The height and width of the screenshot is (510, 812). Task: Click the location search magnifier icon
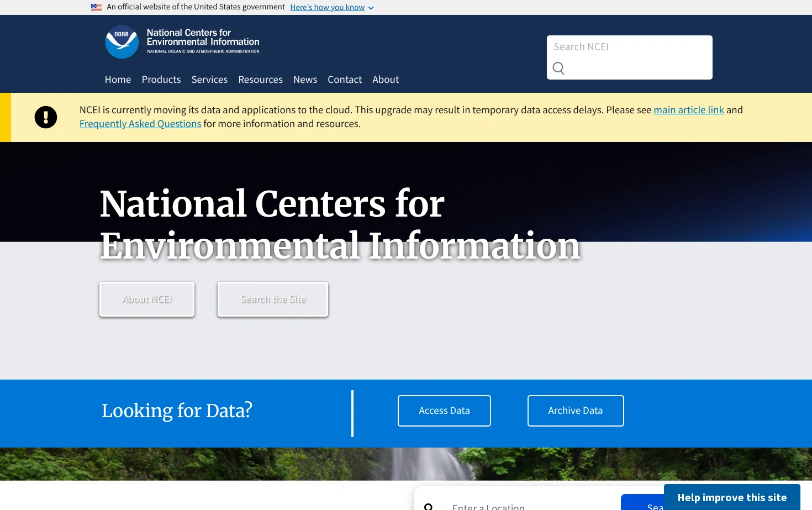point(429,506)
